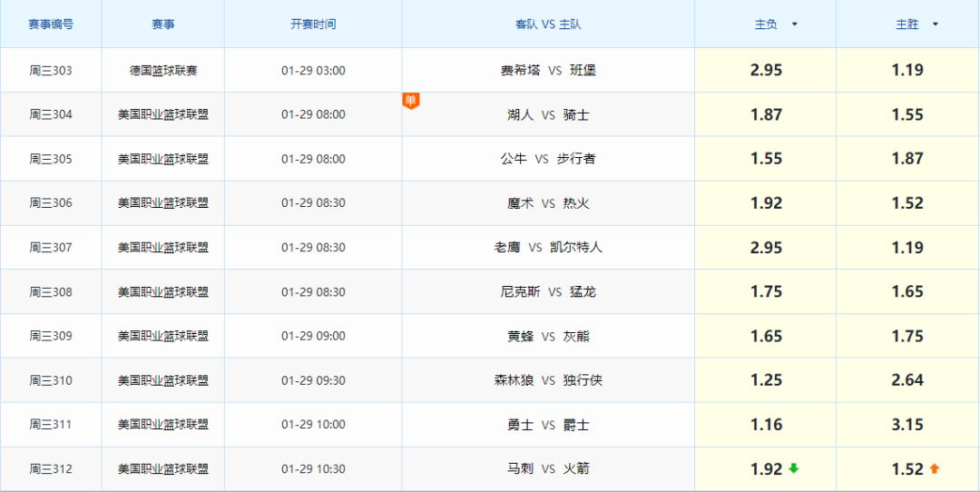
Task: Click 美国职业篮球联盟 in the 周三310 row
Action: 163,380
